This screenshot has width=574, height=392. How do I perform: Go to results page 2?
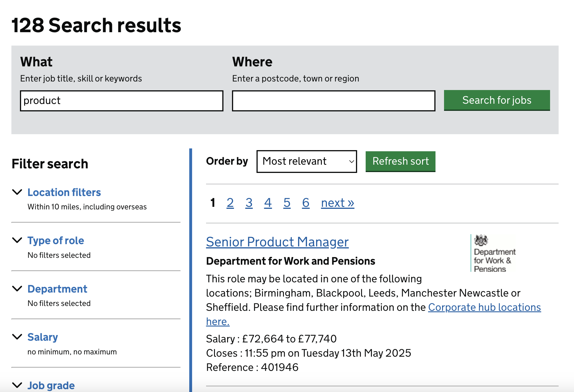click(230, 203)
